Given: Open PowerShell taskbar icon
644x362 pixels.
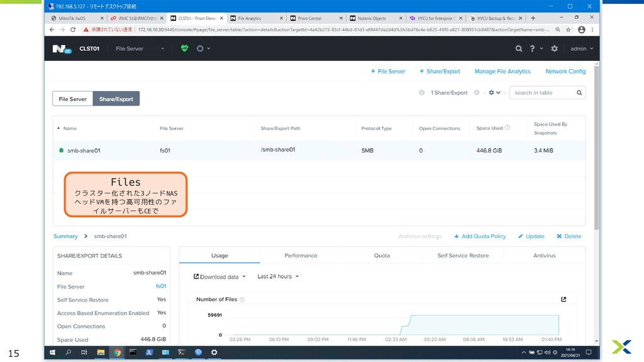Looking at the screenshot, I should (149, 352).
